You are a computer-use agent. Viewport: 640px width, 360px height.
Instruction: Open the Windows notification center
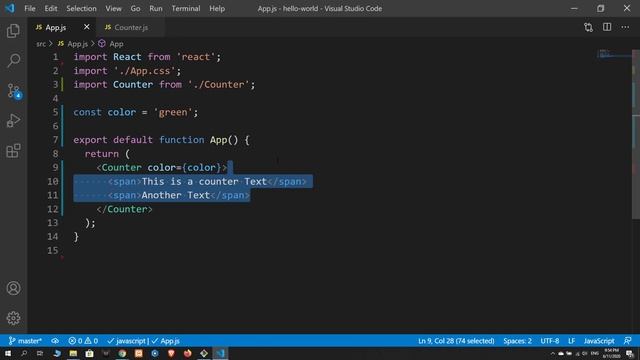coord(629,353)
